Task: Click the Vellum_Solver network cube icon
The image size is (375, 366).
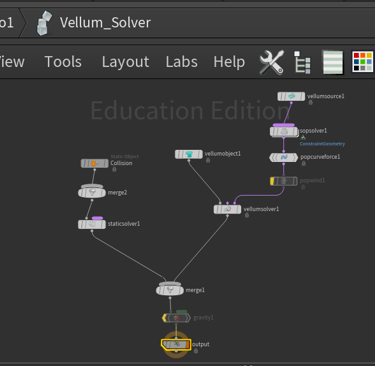Action: (44, 23)
